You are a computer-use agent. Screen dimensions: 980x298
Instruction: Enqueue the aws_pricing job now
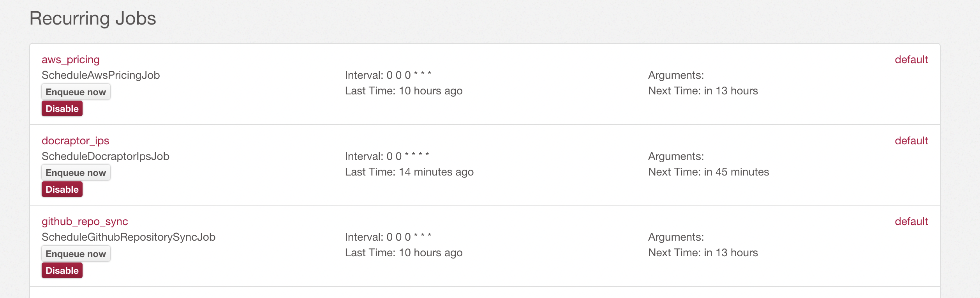pyautogui.click(x=76, y=92)
